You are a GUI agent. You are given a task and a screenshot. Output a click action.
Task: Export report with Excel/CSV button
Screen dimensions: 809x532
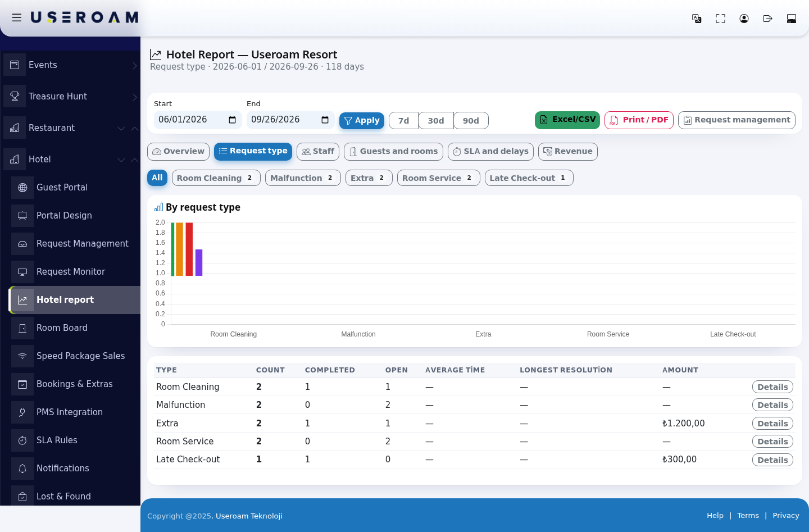(x=567, y=120)
